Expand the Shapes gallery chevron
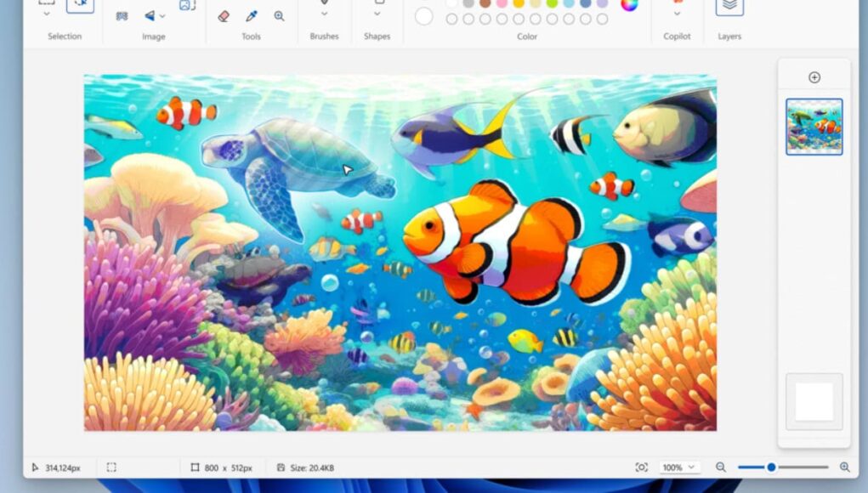This screenshot has width=868, height=493. coord(377,14)
